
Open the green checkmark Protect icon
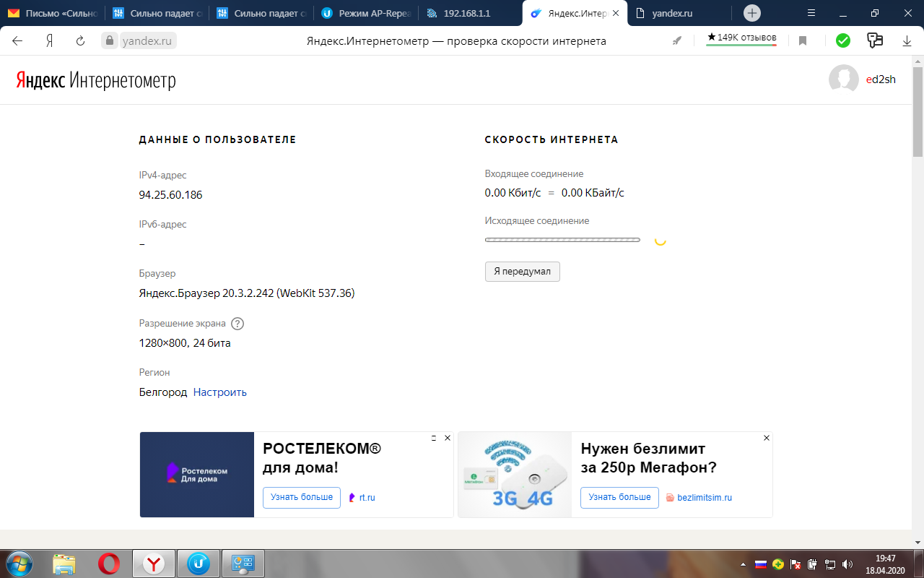[842, 41]
